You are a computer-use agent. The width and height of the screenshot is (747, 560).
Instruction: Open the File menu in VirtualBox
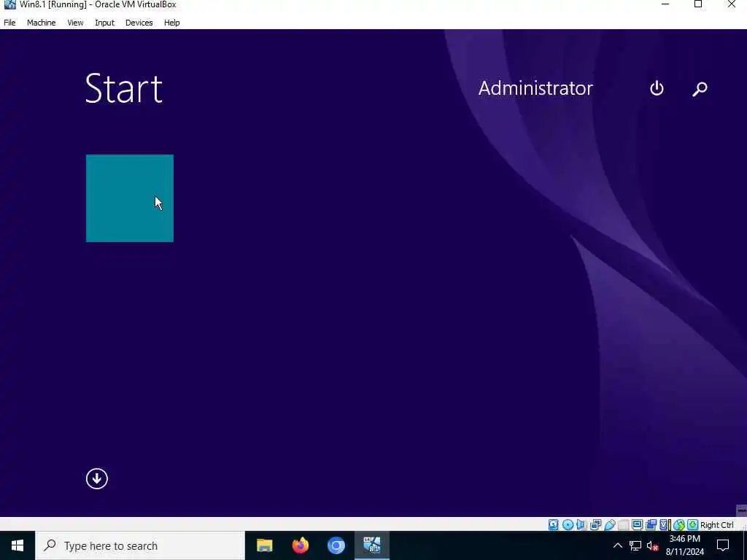coord(9,23)
